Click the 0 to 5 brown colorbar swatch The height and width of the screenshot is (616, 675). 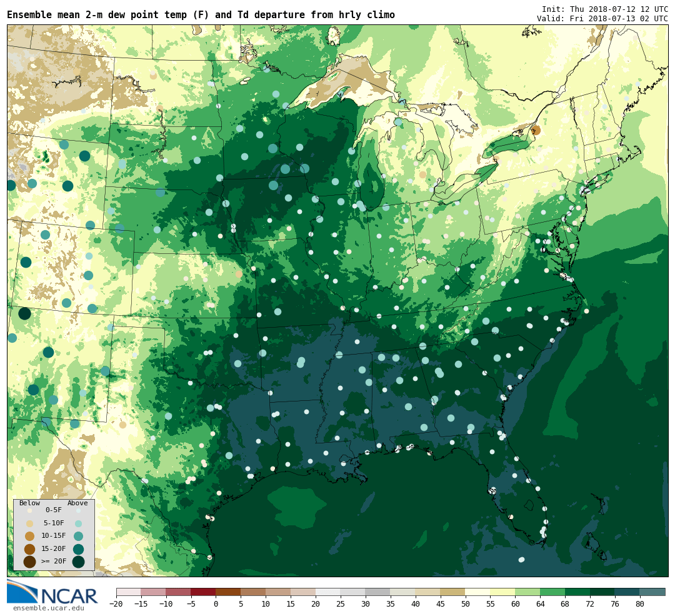[228, 592]
